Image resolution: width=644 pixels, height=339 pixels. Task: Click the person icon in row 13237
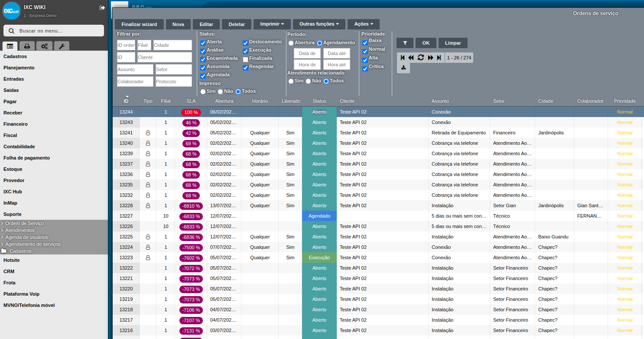[x=148, y=164]
